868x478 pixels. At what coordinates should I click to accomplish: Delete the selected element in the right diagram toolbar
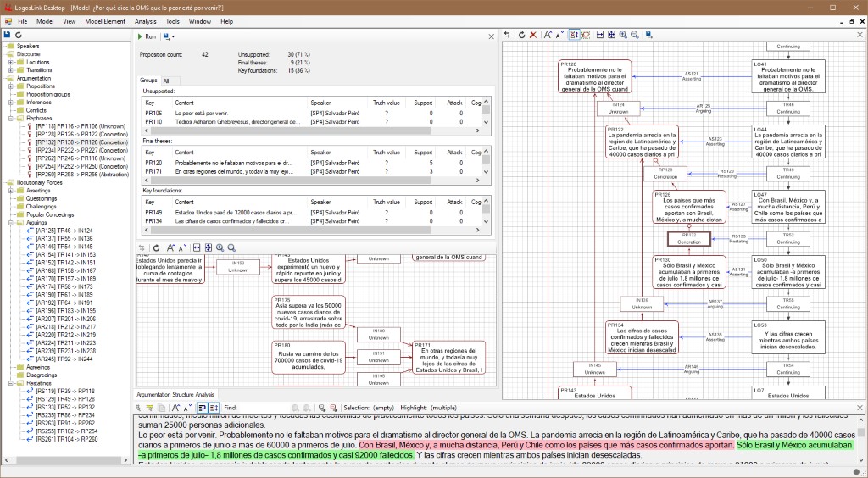tap(533, 35)
